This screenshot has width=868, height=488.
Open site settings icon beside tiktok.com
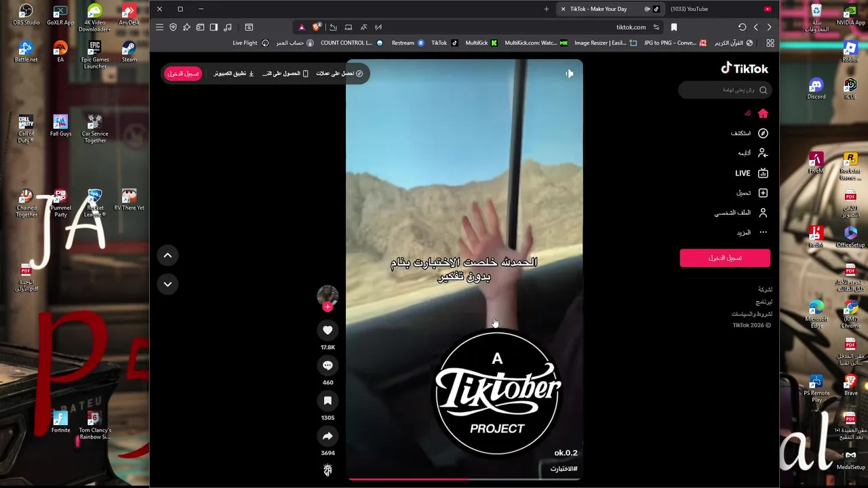[656, 27]
